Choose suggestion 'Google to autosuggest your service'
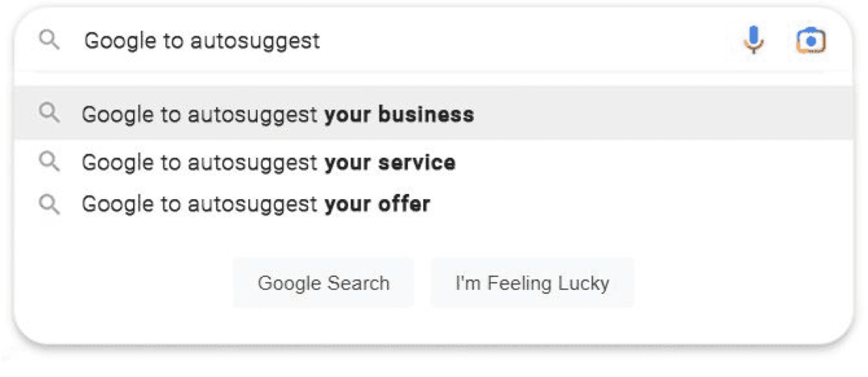Image resolution: width=868 pixels, height=377 pixels. click(x=434, y=162)
